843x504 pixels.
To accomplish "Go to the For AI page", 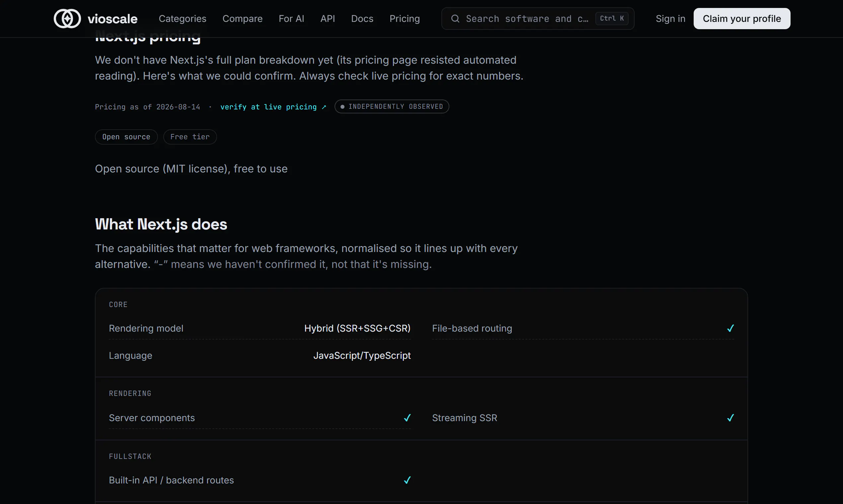I will click(291, 19).
